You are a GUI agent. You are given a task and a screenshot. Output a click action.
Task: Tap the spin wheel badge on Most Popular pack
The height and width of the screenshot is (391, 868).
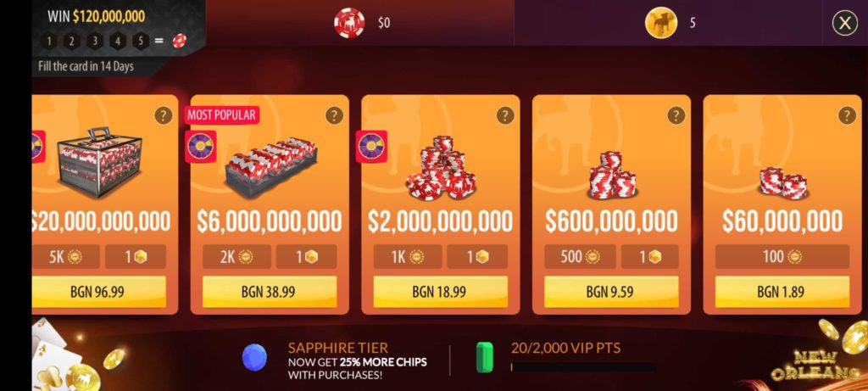pos(200,146)
